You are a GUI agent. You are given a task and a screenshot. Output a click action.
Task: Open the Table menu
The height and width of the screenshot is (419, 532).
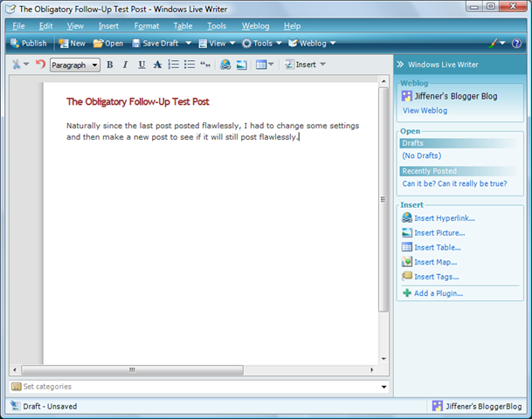point(183,26)
